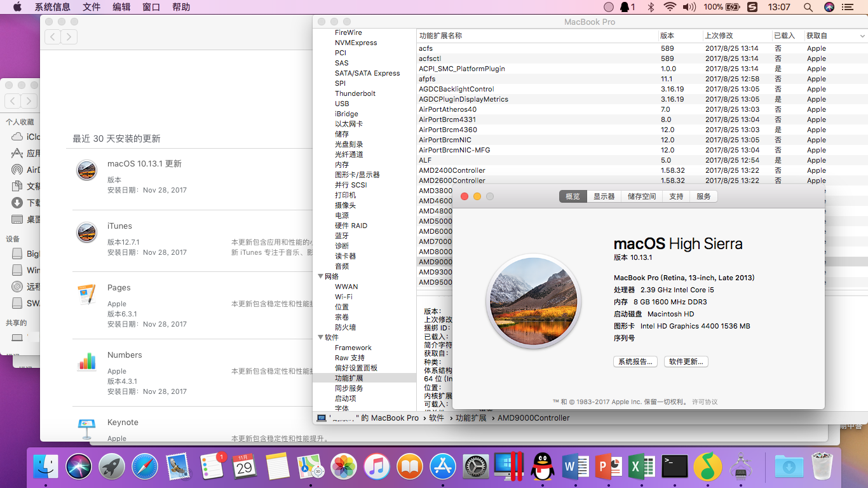This screenshot has width=868, height=488.
Task: Open Reminders with the red badge
Action: click(211, 468)
